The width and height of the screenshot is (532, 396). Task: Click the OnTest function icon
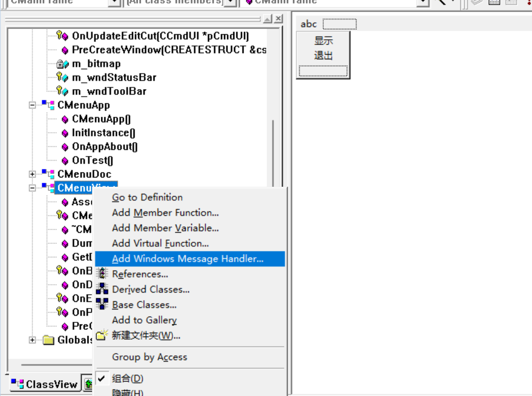(x=65, y=161)
